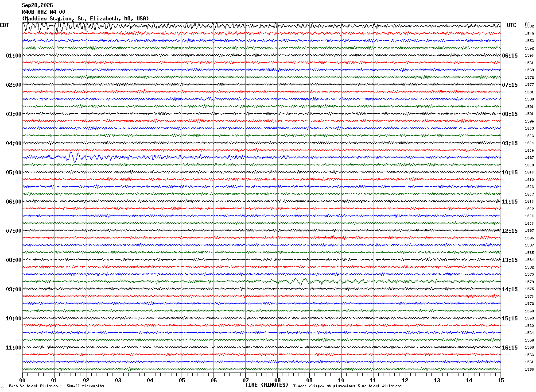Click the DC offset value 1627

click(529, 158)
